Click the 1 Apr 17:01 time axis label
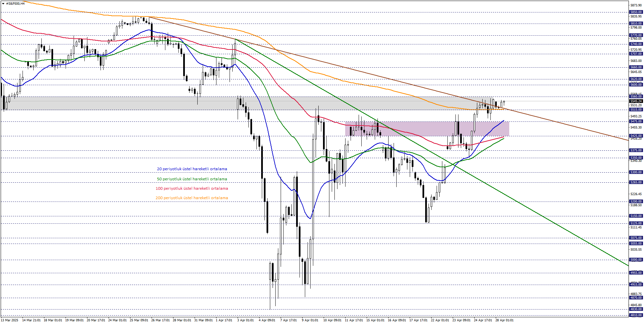The image size is (644, 324). coord(224,320)
